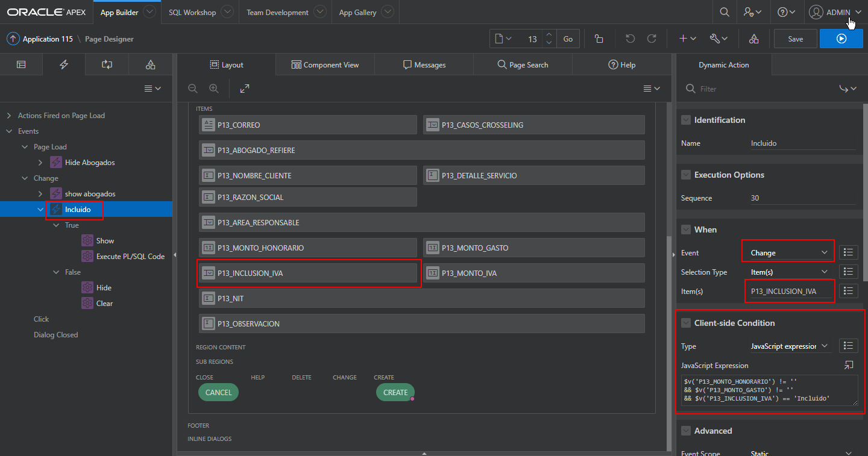Image resolution: width=868 pixels, height=456 pixels.
Task: Open the ADMIN account menu
Action: pyautogui.click(x=835, y=12)
